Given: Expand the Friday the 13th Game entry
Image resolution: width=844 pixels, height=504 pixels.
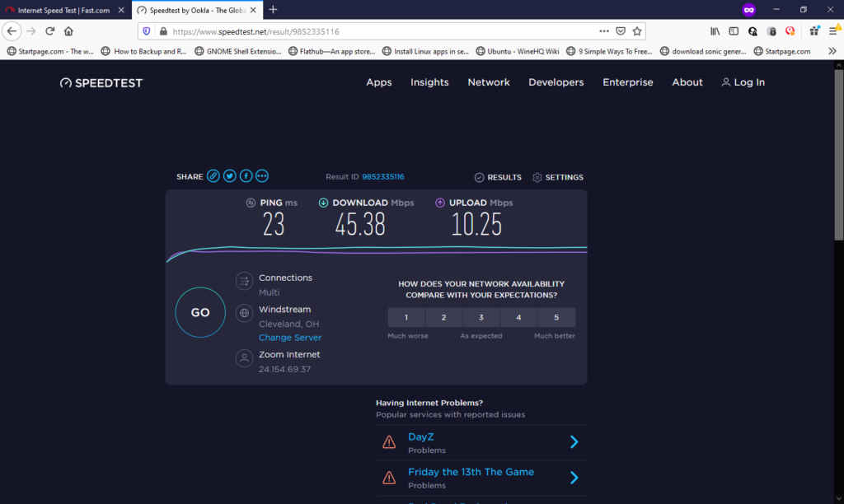Looking at the screenshot, I should pos(574,477).
